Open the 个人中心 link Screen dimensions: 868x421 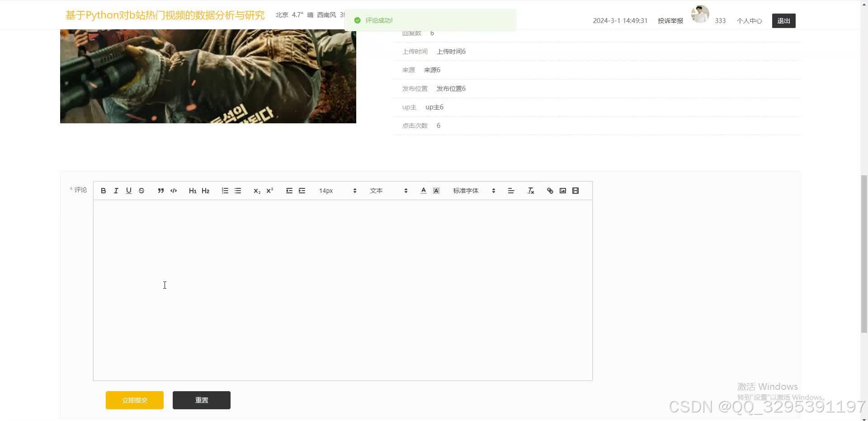pyautogui.click(x=749, y=21)
